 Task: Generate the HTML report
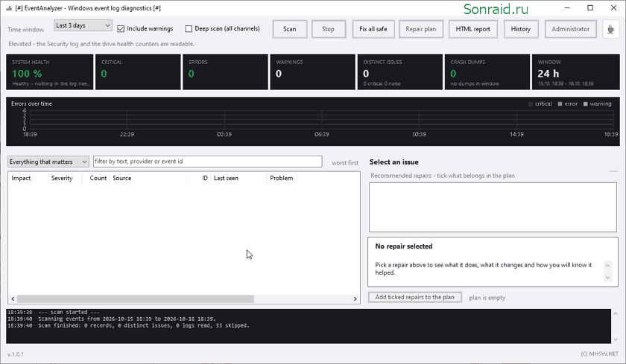point(473,29)
